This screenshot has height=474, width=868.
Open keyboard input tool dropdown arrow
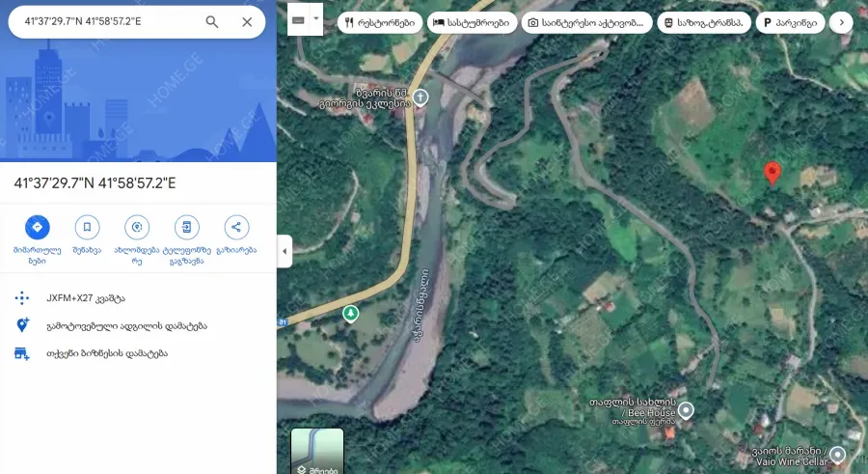(x=316, y=19)
